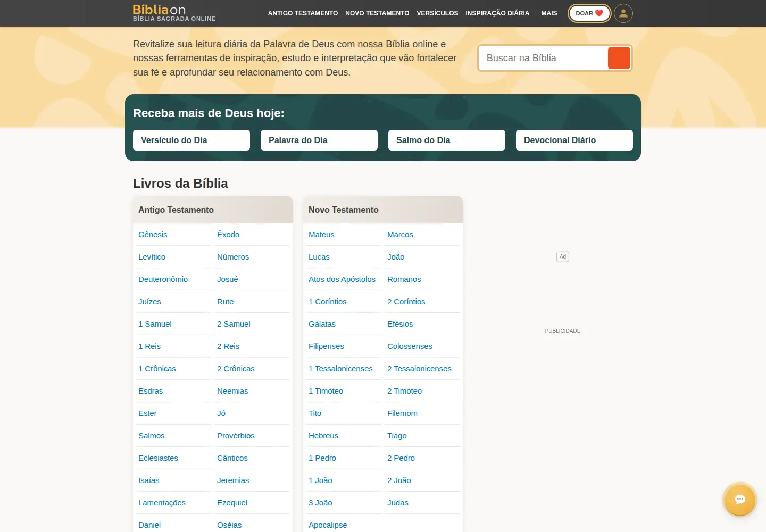Screen dimensions: 766x532
Task: Open the book of Isaías
Action: [148, 480]
